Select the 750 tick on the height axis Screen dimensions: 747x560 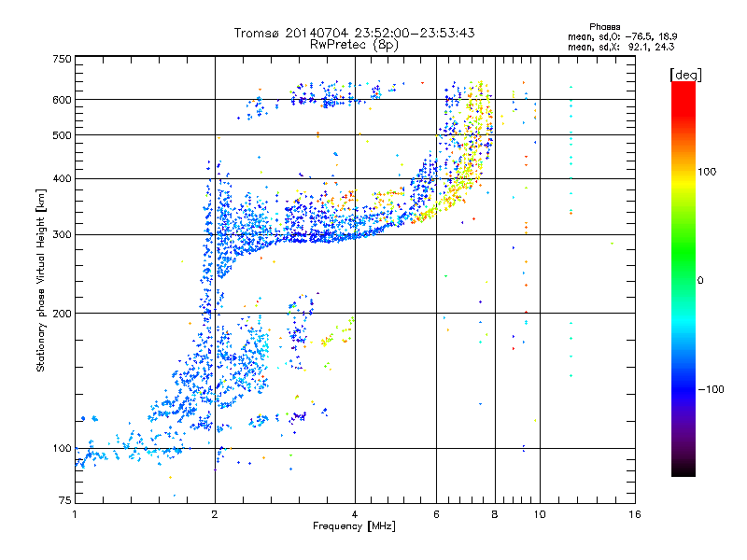tap(62, 59)
